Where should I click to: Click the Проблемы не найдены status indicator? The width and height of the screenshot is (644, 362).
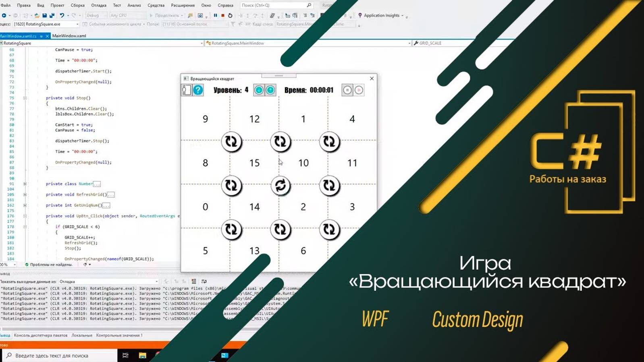point(48,265)
